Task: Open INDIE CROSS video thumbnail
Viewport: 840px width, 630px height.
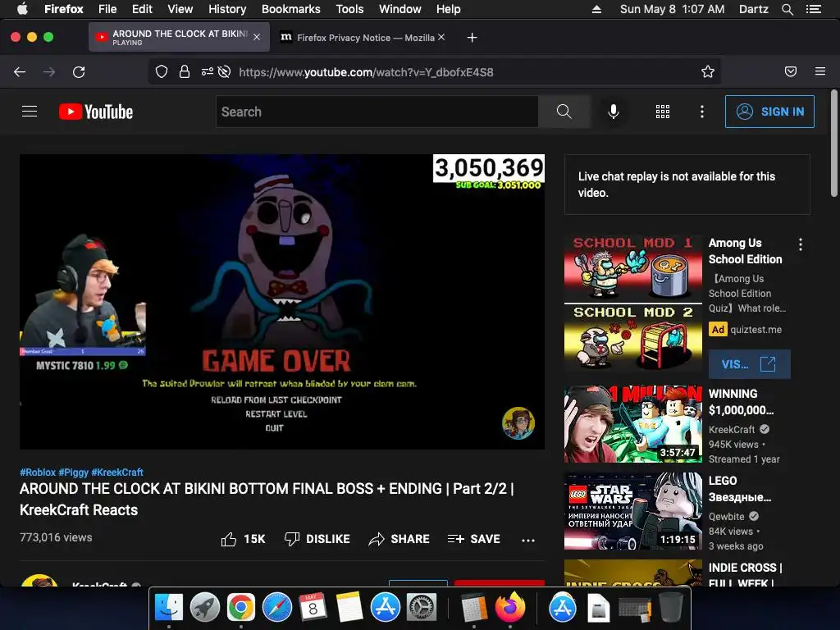Action: (x=632, y=572)
